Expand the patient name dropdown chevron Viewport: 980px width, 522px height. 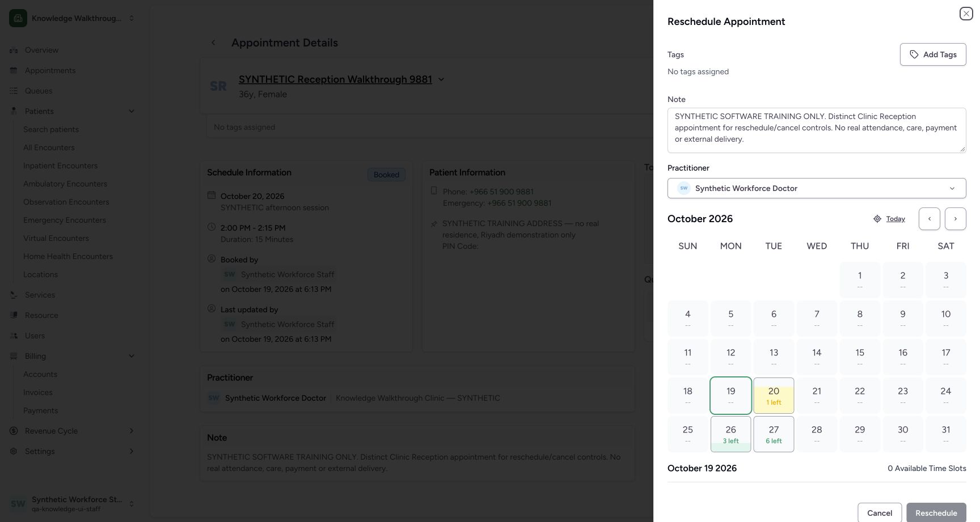[441, 79]
